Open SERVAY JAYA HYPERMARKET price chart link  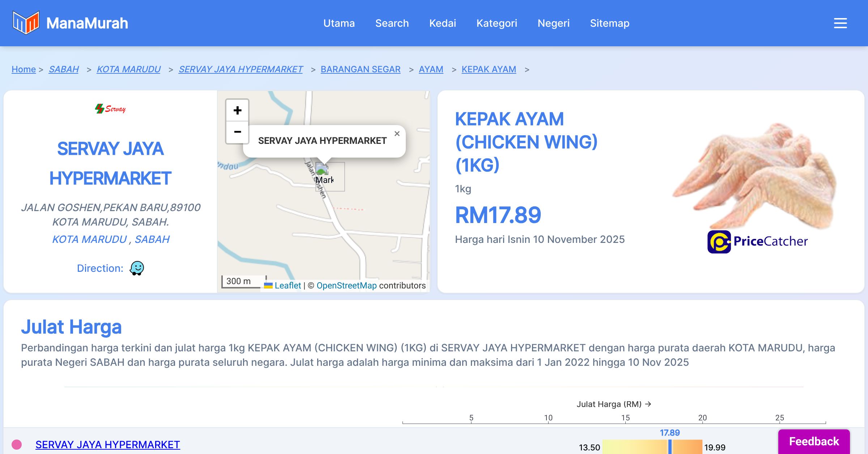pos(107,445)
